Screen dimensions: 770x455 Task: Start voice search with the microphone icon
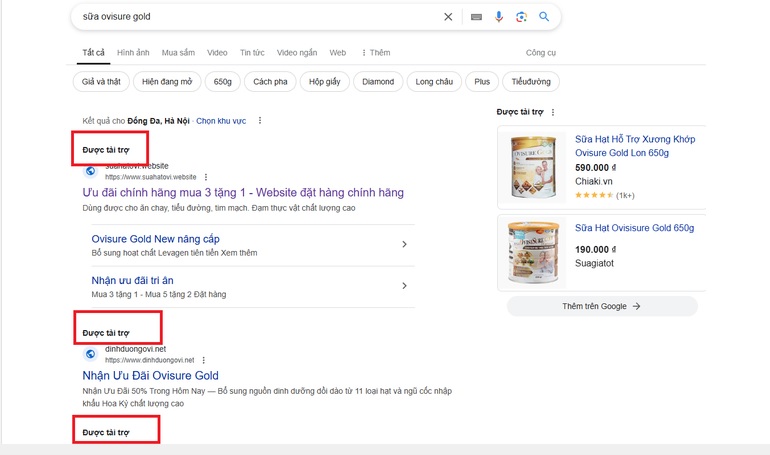click(498, 17)
